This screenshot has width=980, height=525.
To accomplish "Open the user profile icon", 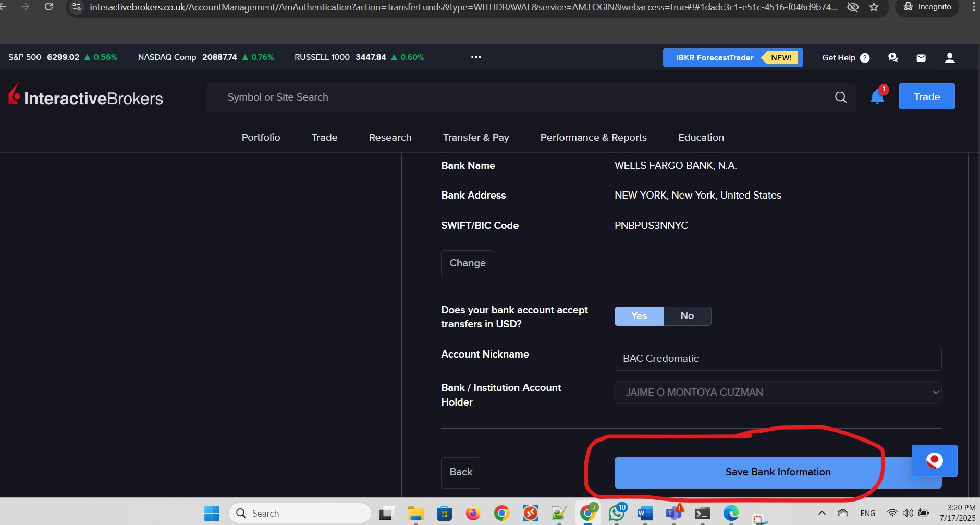I will pyautogui.click(x=950, y=58).
